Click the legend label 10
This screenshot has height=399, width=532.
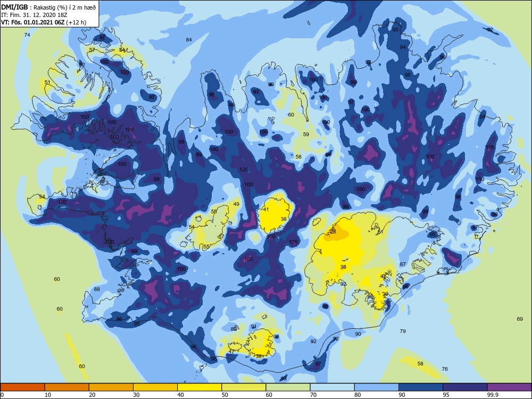tap(48, 395)
